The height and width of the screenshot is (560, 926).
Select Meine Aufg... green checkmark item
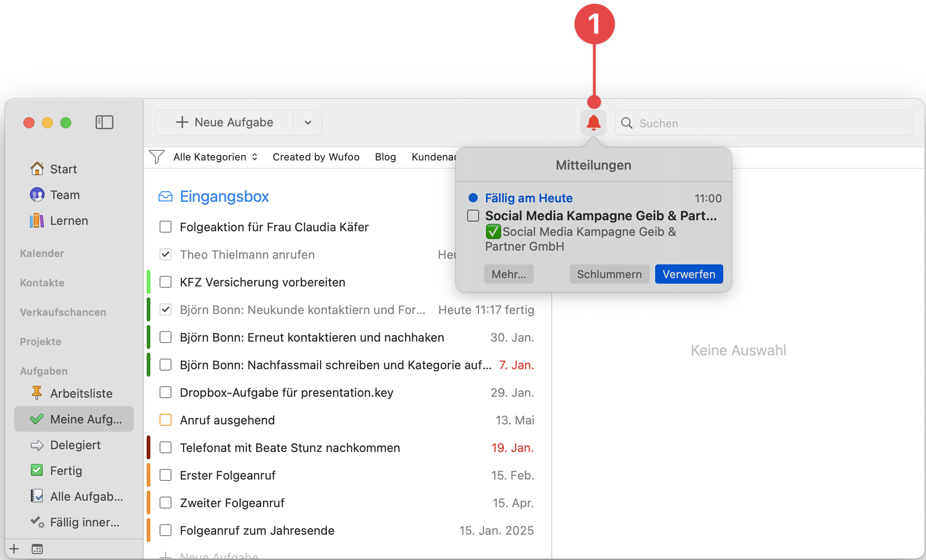[74, 419]
